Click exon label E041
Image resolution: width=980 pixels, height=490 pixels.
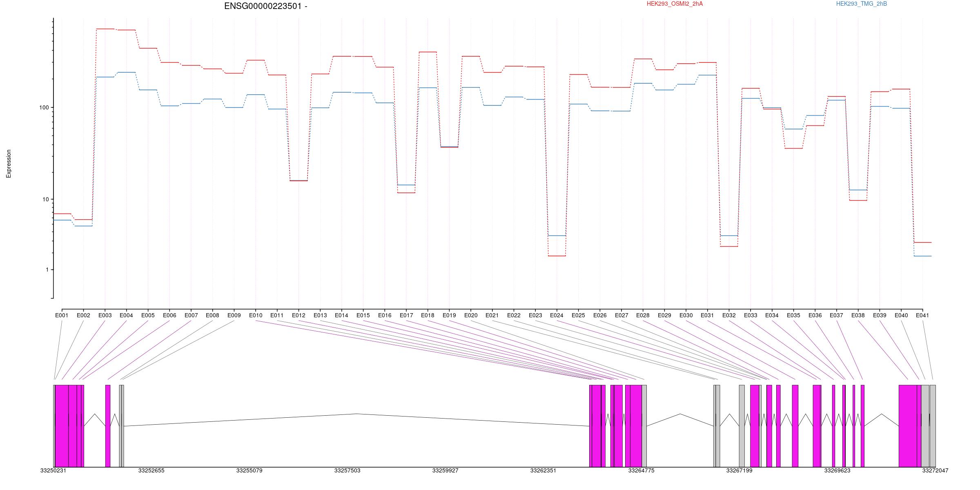coord(922,315)
